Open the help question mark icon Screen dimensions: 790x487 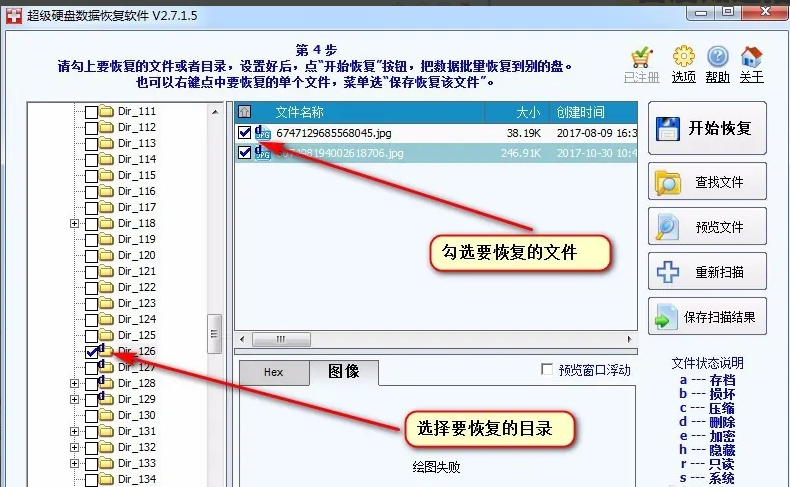(717, 56)
